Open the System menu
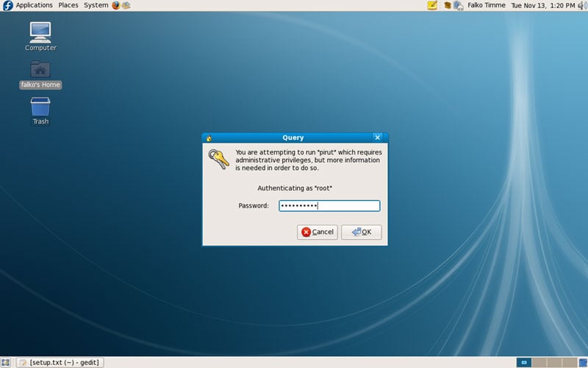588x368 pixels. [96, 5]
